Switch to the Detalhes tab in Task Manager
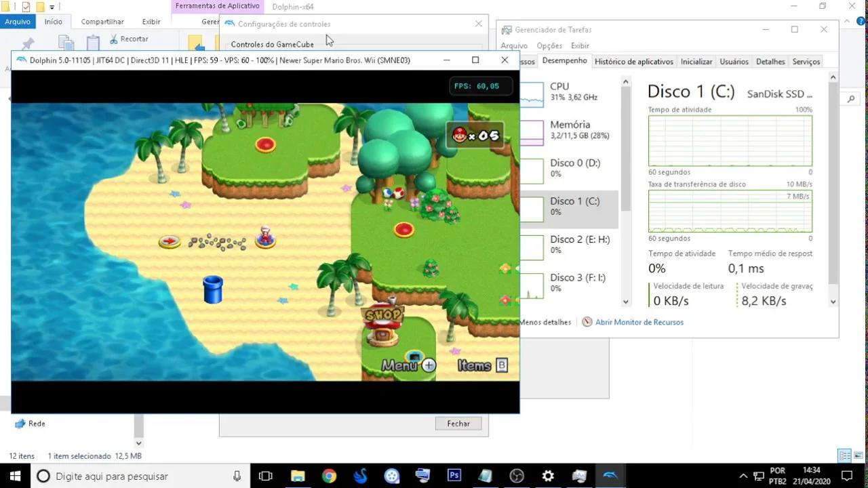This screenshot has height=488, width=868. click(770, 61)
